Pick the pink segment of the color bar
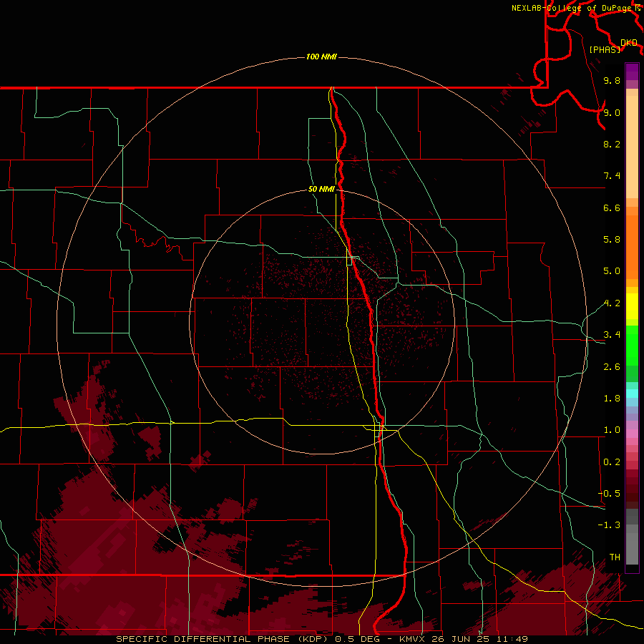The image size is (644, 644). (x=632, y=434)
